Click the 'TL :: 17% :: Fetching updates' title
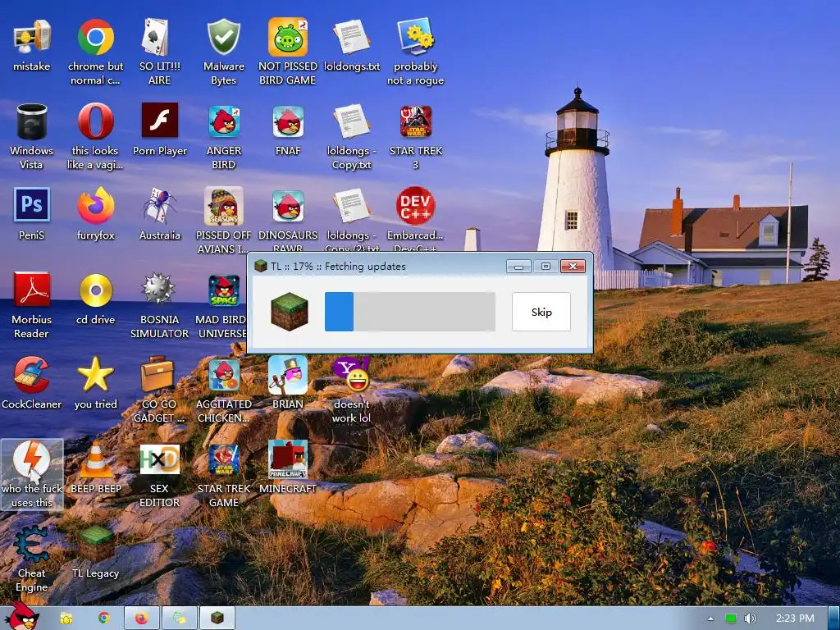This screenshot has height=630, width=840. click(338, 267)
